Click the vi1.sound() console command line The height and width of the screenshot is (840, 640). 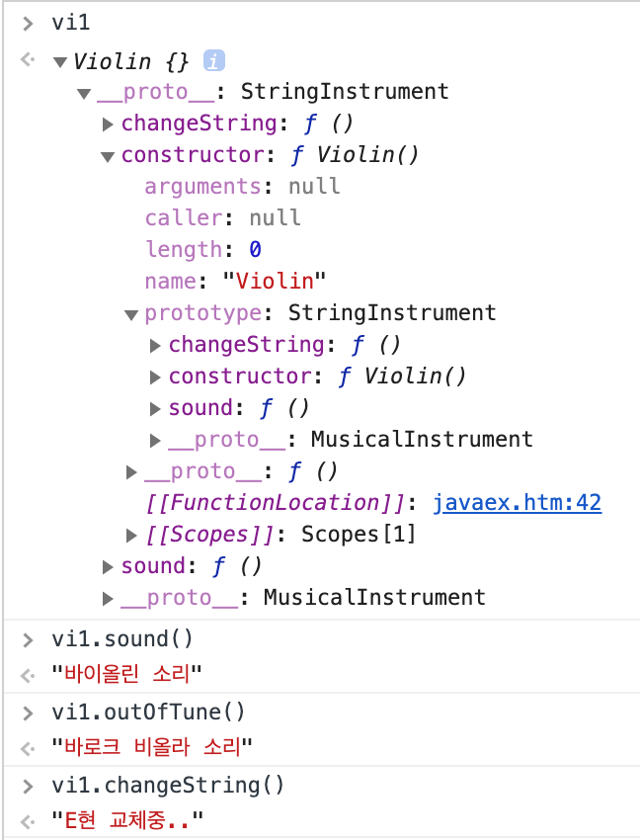coord(122,639)
